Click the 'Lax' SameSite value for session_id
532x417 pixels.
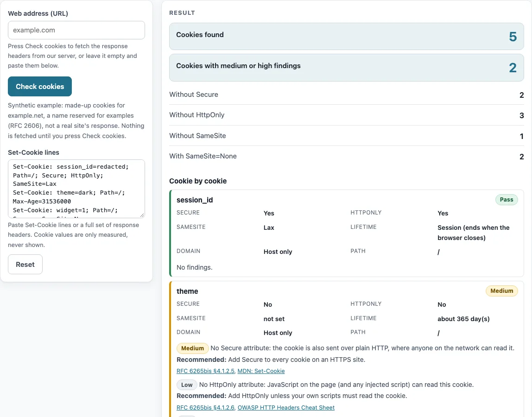[269, 227]
